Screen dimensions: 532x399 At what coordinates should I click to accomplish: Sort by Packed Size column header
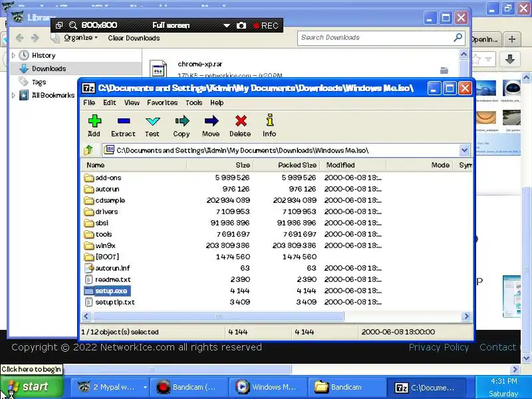tap(287, 165)
